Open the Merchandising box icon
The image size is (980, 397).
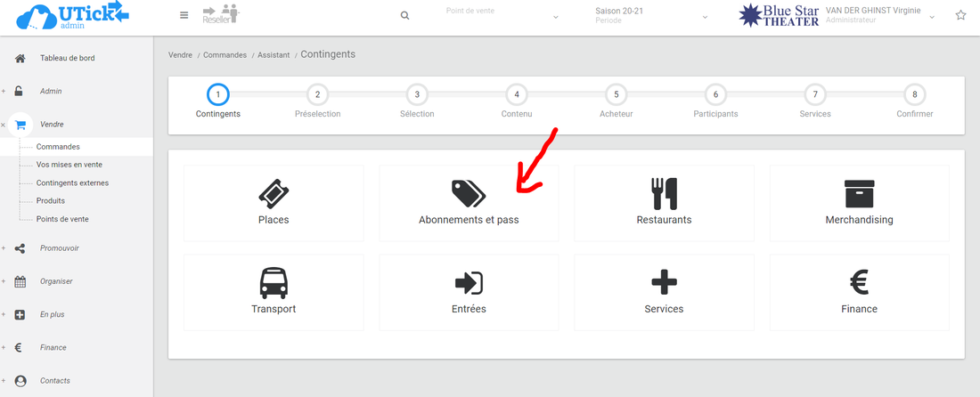859,193
